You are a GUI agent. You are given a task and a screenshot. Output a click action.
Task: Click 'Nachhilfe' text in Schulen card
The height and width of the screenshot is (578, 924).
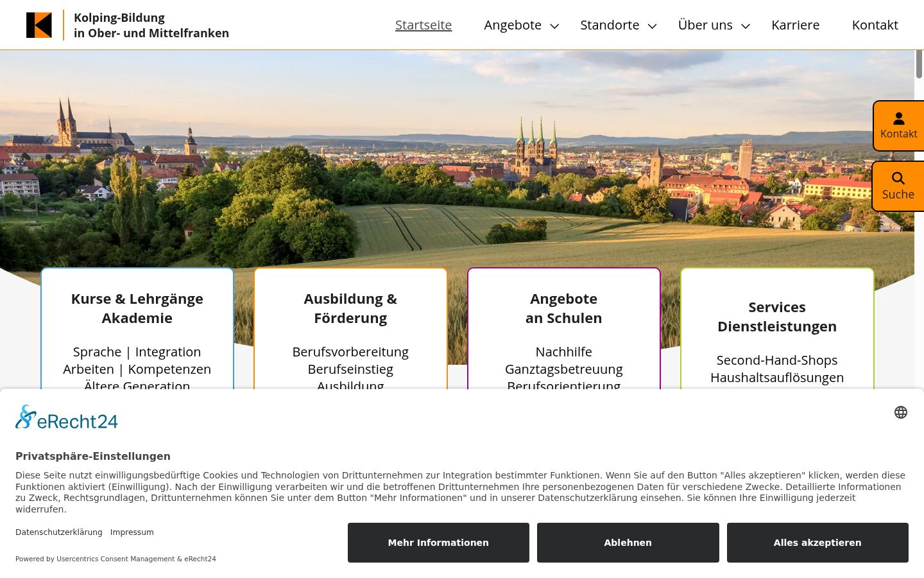[564, 352]
